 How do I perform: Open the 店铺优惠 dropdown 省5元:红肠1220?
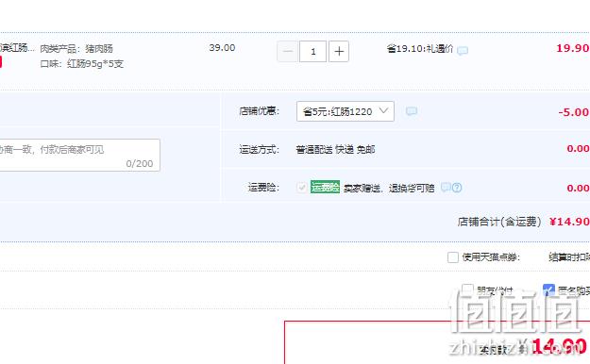(346, 111)
